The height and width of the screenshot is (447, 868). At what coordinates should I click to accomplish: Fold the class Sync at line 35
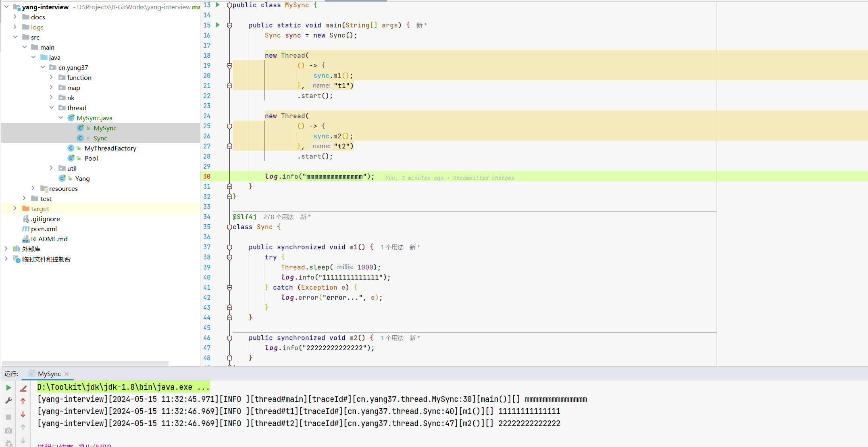[229, 227]
